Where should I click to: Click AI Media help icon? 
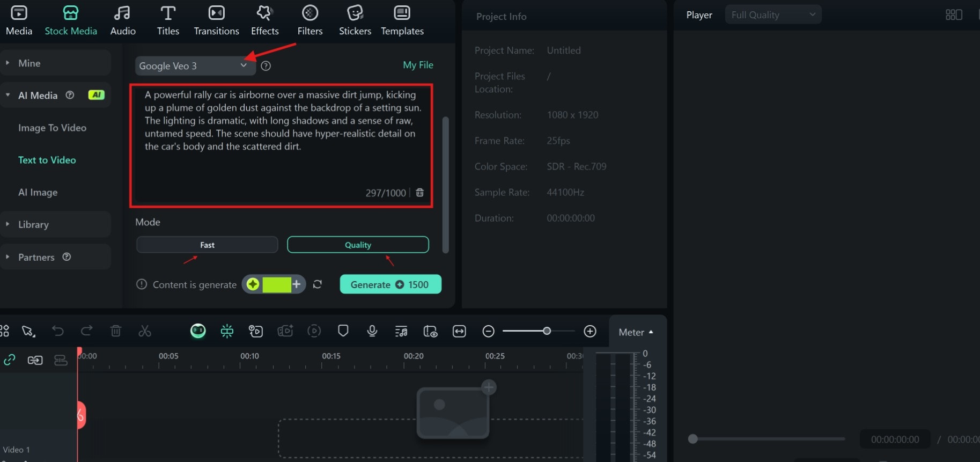point(70,95)
